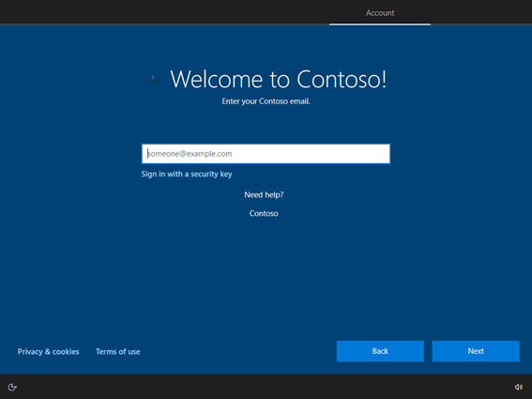Focus the someone@example.com email field
This screenshot has height=399, width=532.
click(266, 154)
